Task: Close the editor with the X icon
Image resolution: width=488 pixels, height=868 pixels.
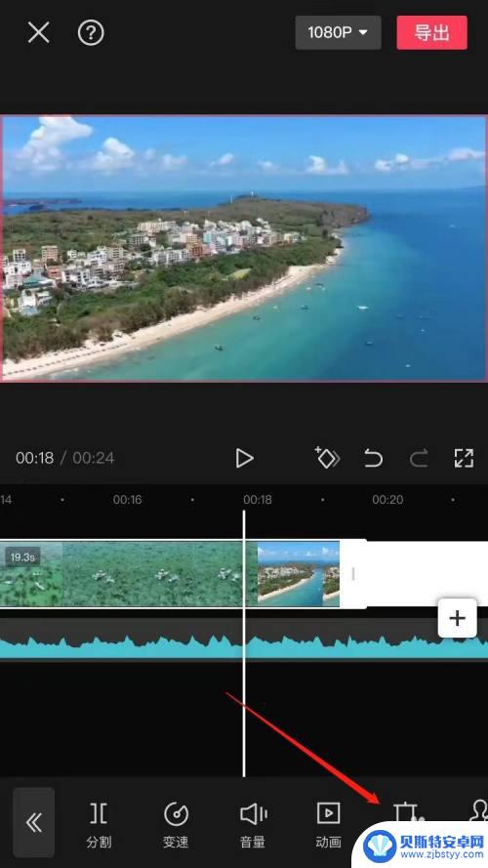Action: [39, 33]
